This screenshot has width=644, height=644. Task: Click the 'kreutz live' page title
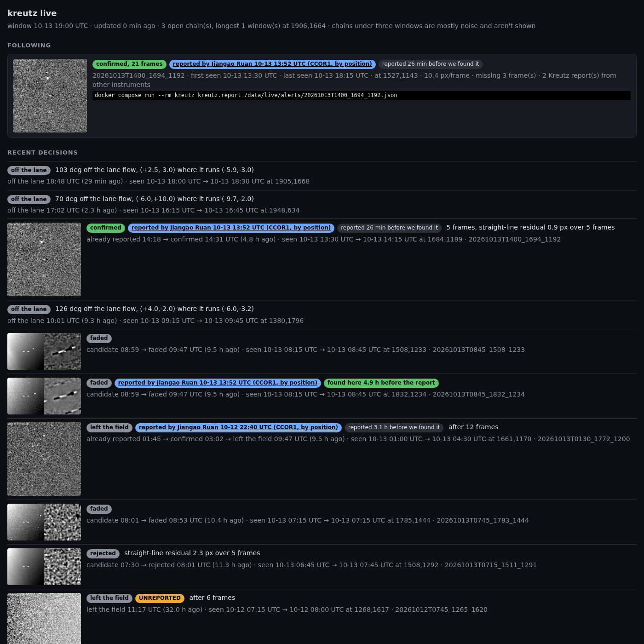click(32, 13)
